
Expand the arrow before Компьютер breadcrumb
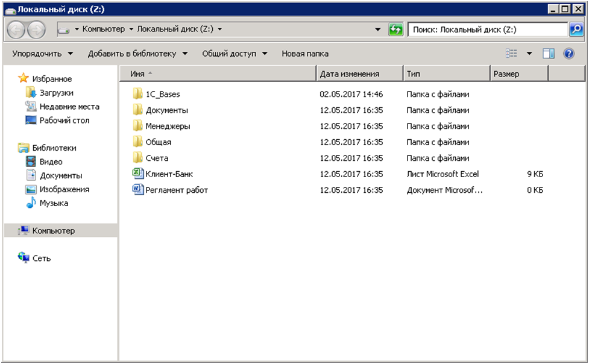click(77, 30)
